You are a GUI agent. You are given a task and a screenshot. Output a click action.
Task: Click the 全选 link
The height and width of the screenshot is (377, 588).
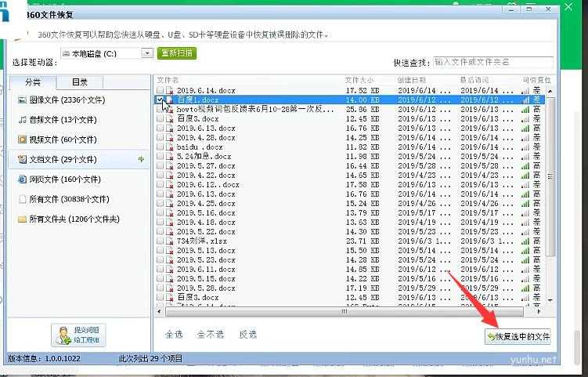[174, 334]
